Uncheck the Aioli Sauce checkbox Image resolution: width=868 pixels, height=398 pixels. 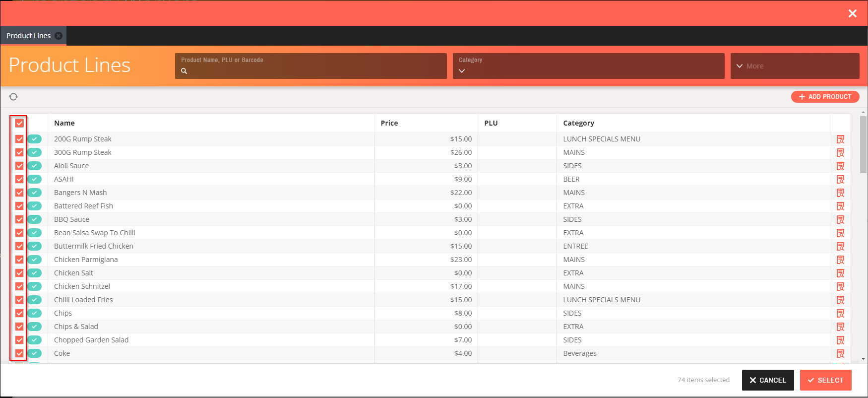[x=19, y=166]
